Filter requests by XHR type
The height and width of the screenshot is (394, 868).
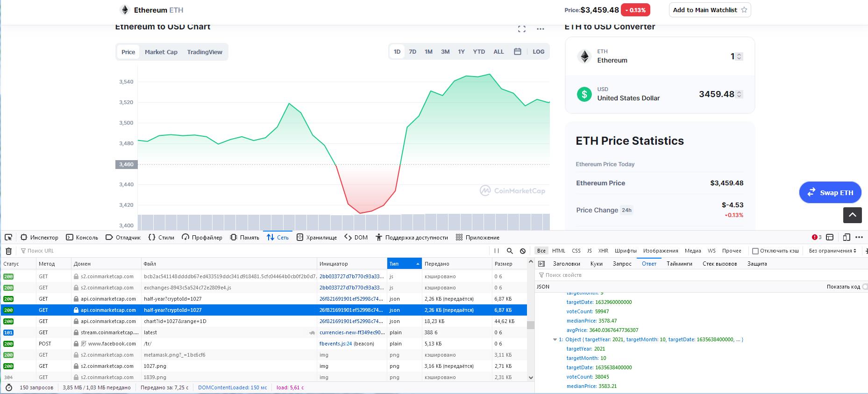pos(603,251)
